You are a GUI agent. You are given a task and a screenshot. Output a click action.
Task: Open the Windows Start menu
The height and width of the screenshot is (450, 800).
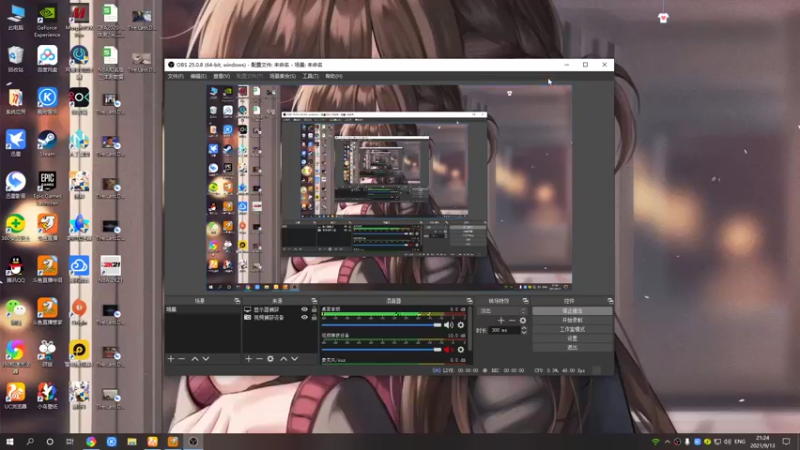(x=10, y=442)
